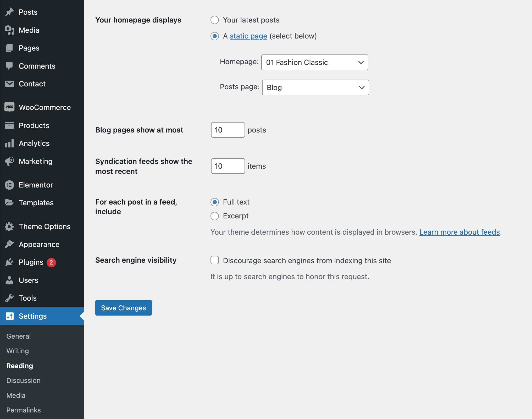Open the 'static page' hyperlink
Screen dimensions: 532x419
(x=248, y=36)
